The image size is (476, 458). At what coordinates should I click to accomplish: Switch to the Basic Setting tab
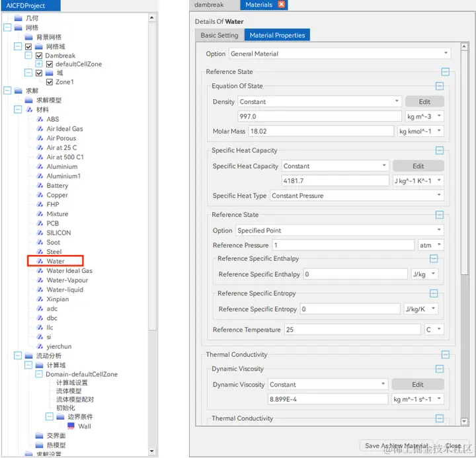coord(219,35)
